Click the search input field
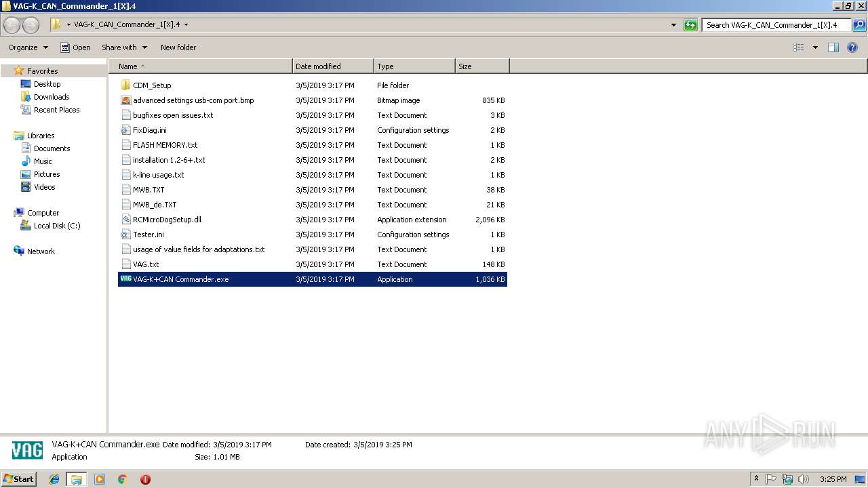This screenshot has height=488, width=868. (x=776, y=25)
